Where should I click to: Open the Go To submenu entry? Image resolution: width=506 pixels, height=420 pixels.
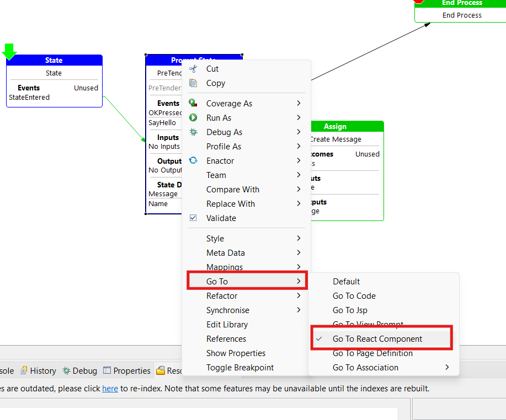(x=247, y=282)
